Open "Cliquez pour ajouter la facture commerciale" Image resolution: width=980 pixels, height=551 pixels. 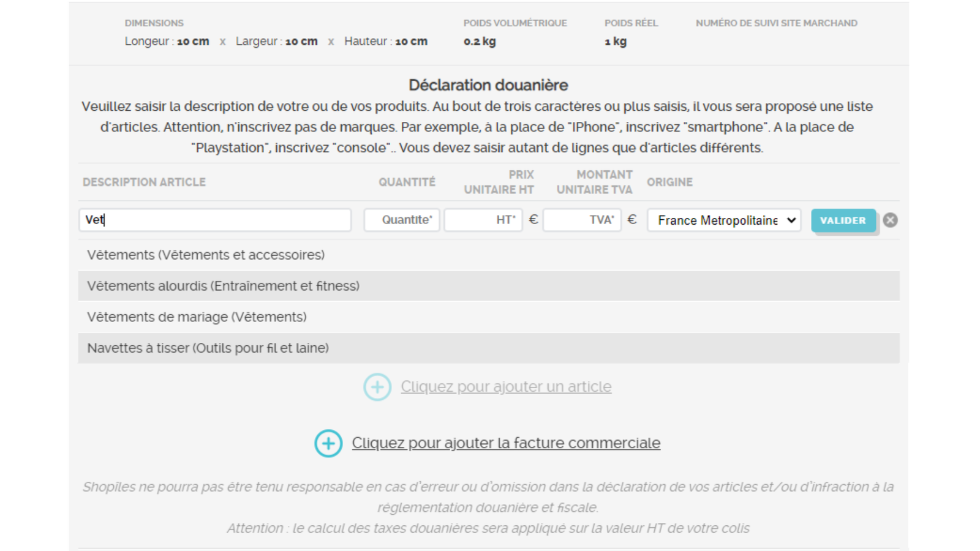point(505,443)
